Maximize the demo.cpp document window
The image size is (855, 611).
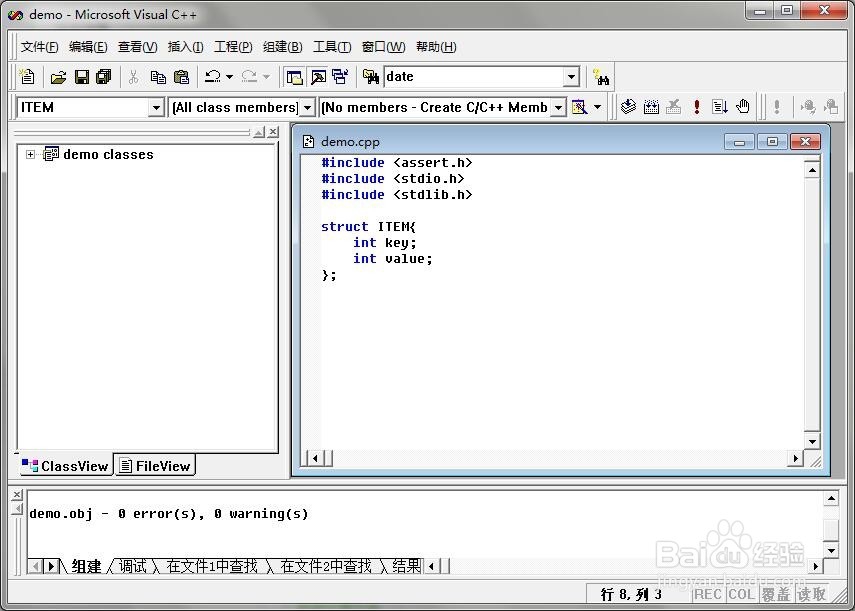pos(772,142)
